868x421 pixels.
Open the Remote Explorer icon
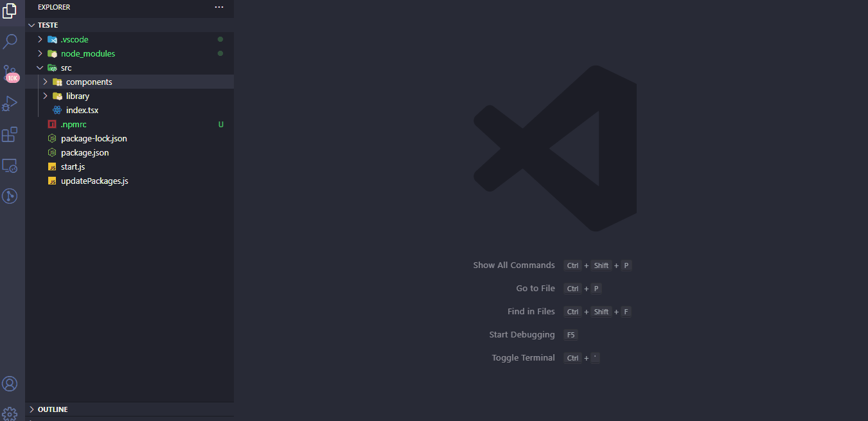[10, 166]
